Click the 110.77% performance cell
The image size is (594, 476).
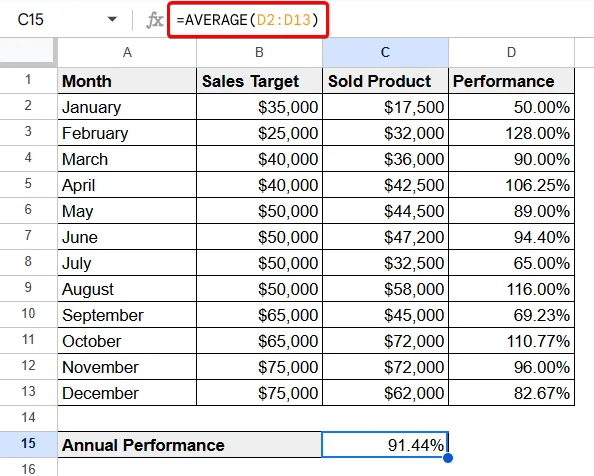click(511, 341)
